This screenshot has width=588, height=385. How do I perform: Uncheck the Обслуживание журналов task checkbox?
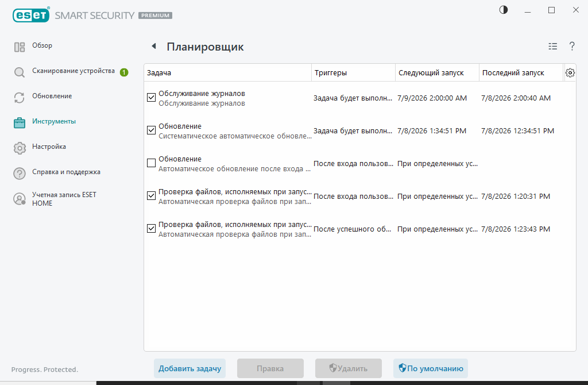pyautogui.click(x=151, y=98)
